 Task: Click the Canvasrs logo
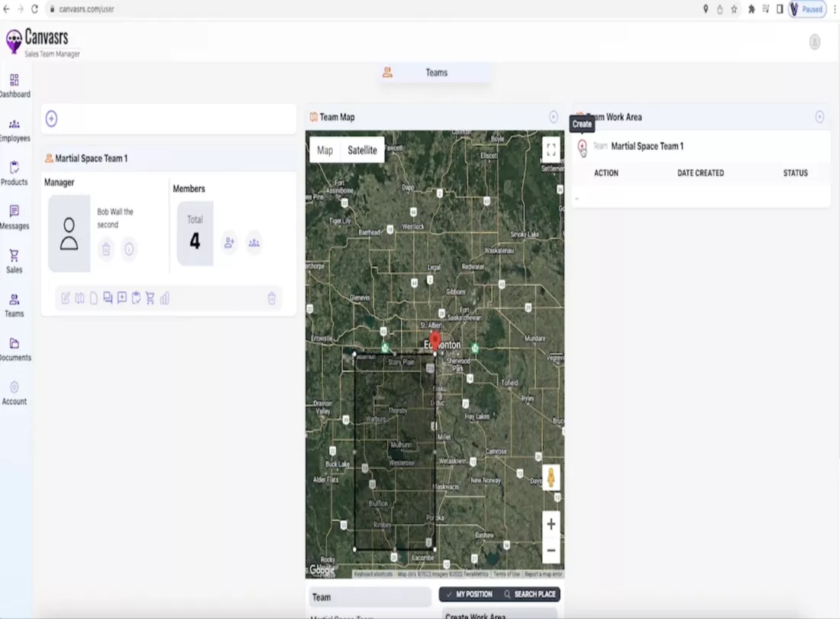(43, 42)
